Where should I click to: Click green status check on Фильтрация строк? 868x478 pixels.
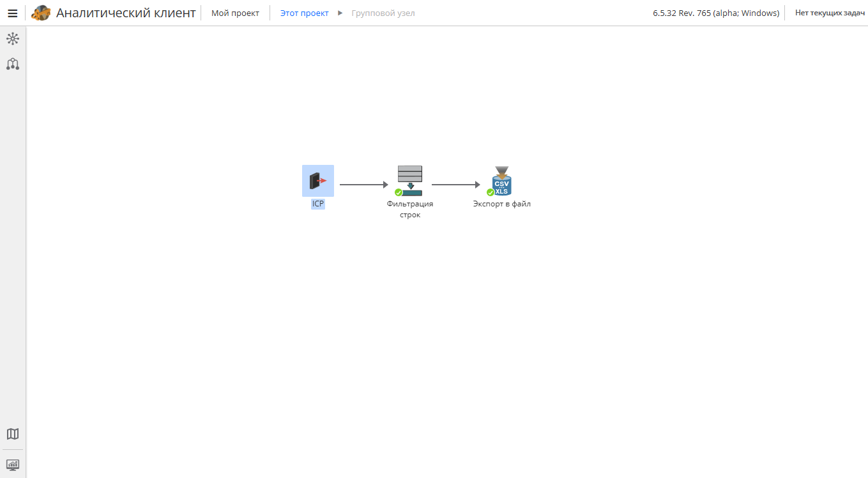(399, 192)
